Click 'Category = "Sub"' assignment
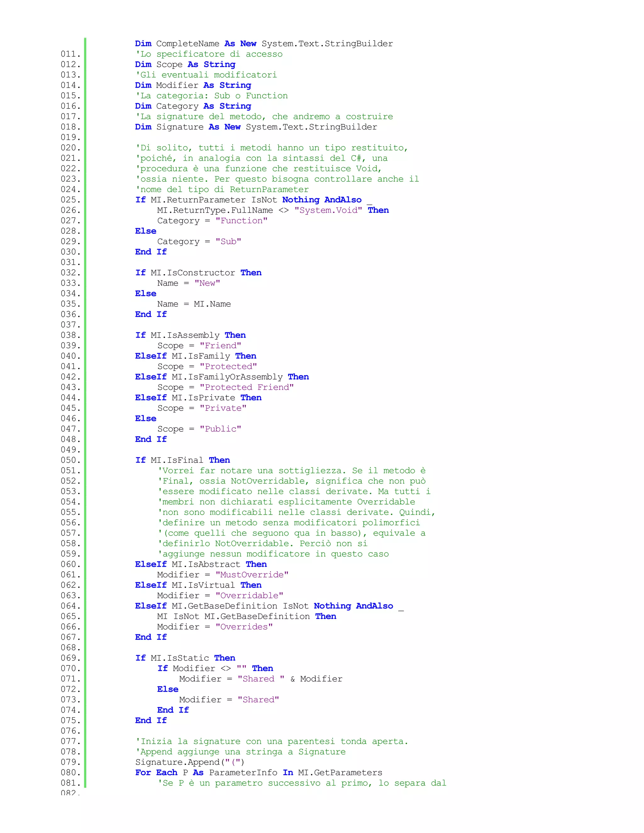Image resolution: width=644 pixels, height=833 pixels. pos(199,241)
